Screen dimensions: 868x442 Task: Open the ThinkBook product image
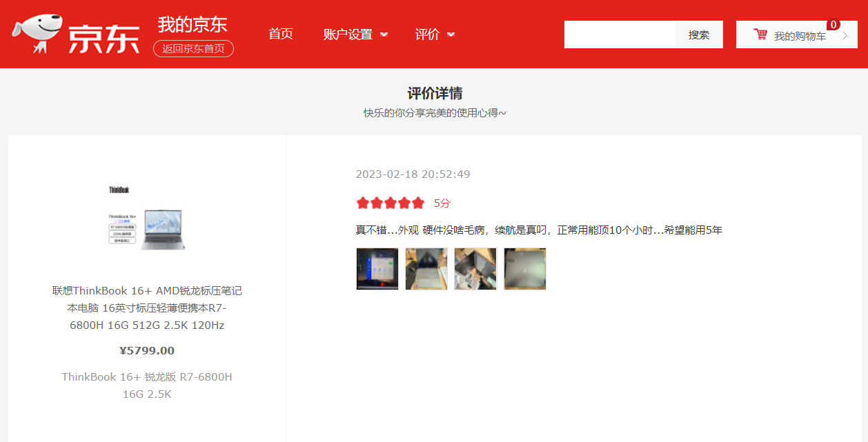point(147,218)
